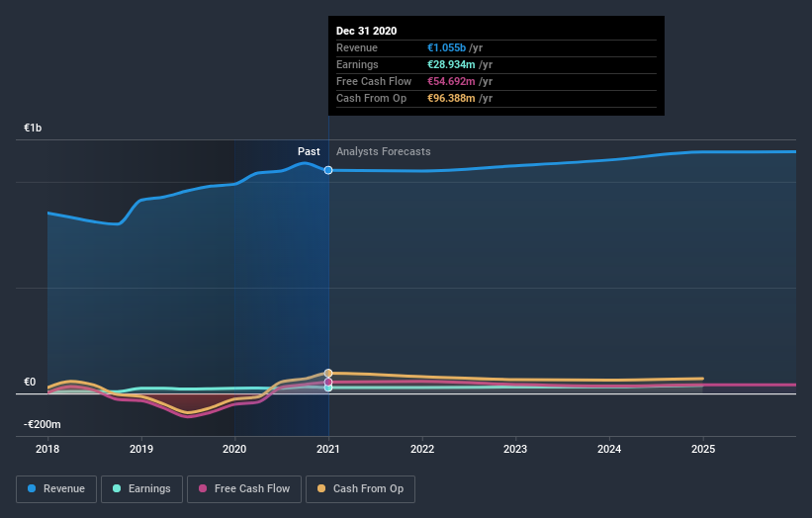The image size is (812, 518).
Task: Click the €1b y-axis label
Action: (33, 128)
